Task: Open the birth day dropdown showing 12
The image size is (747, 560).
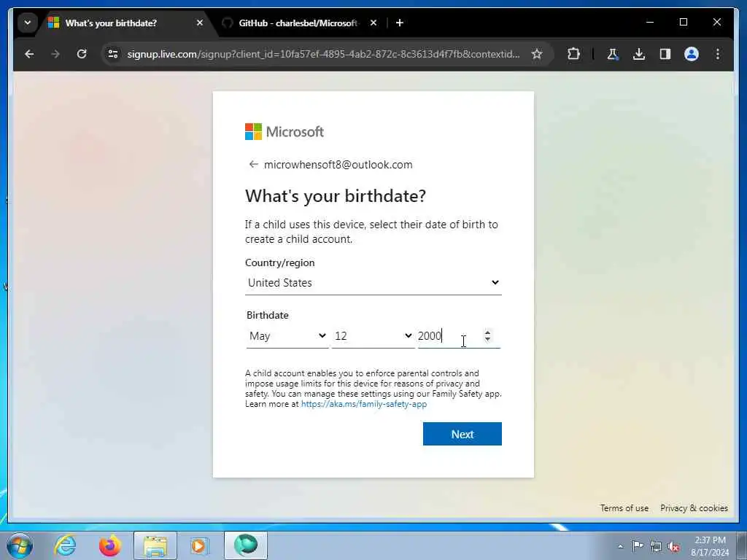Action: [373, 336]
